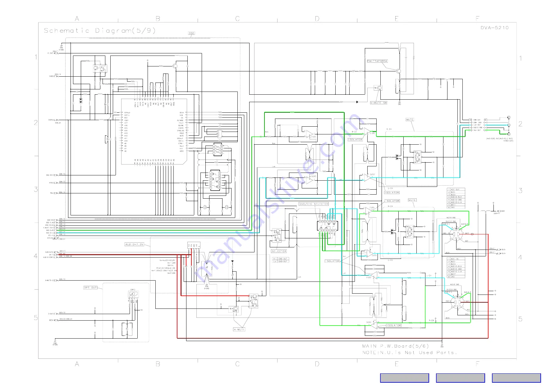Click the "DVA-5210" model label
555x392 pixels.
(494, 28)
